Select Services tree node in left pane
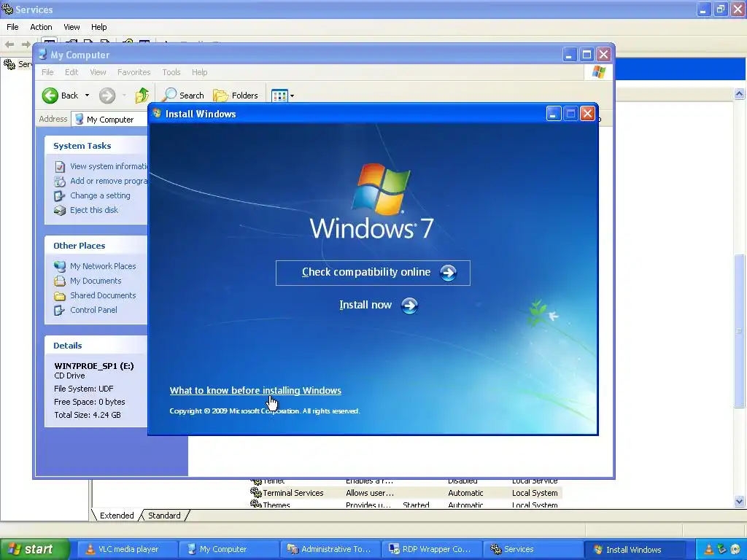 coord(18,64)
